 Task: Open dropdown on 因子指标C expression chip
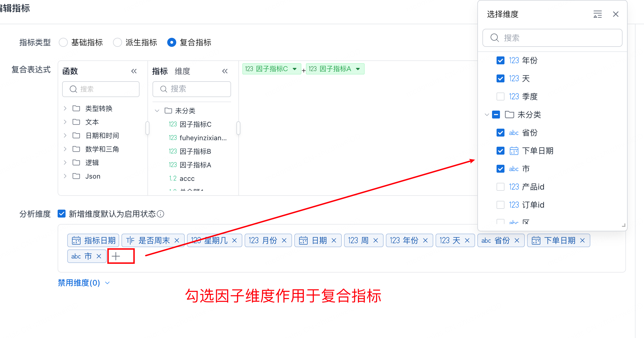[295, 69]
